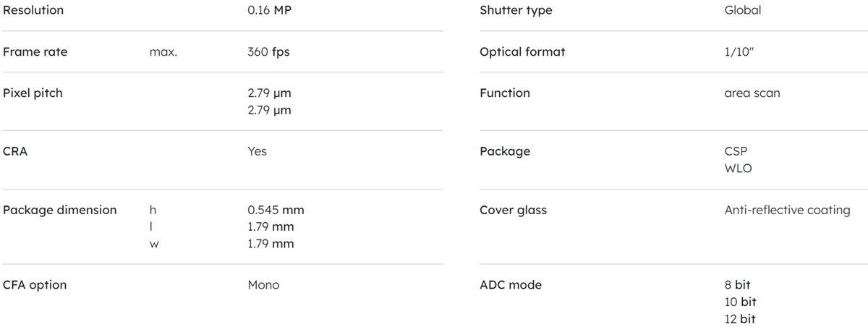Image resolution: width=868 pixels, height=327 pixels.
Task: Select the 1/10" optical format value
Action: [x=740, y=52]
